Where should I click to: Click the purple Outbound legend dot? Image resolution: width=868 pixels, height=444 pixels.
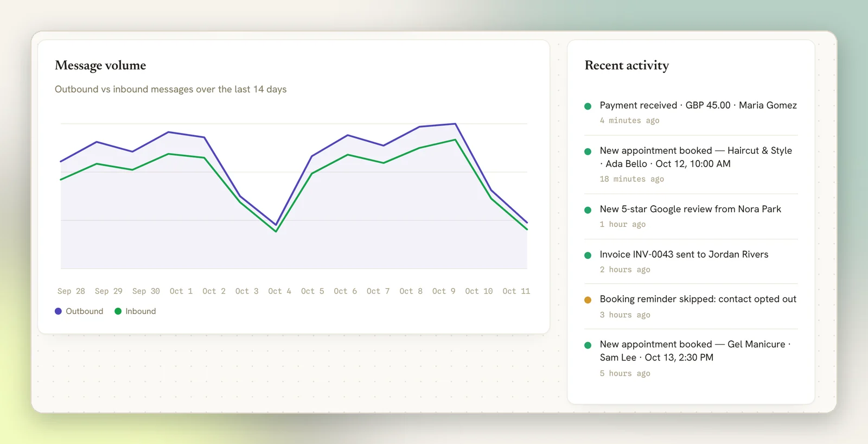[x=58, y=311]
